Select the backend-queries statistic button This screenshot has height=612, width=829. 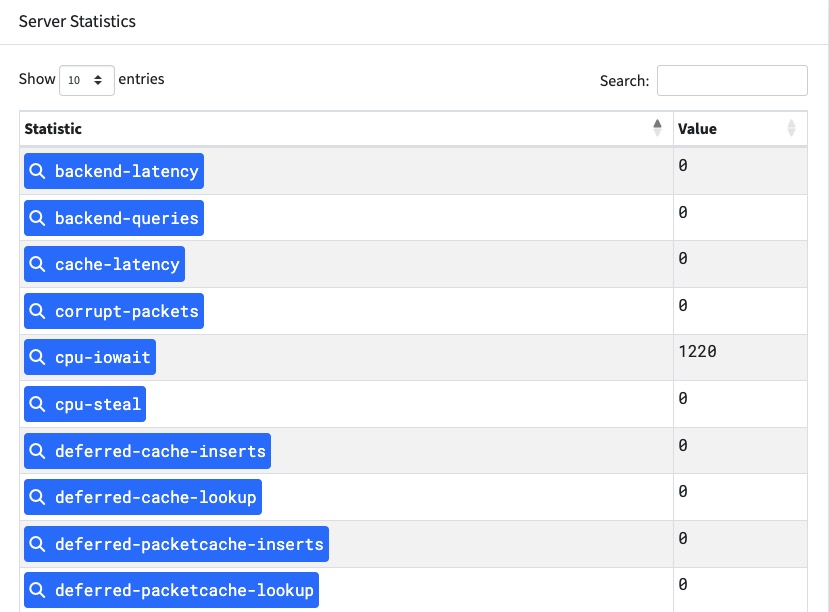coord(113,217)
